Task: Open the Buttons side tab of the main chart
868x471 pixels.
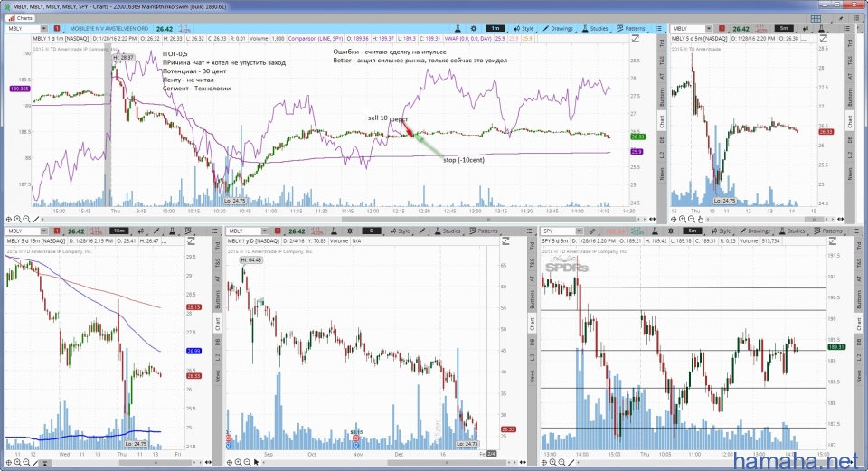Action: coord(662,97)
